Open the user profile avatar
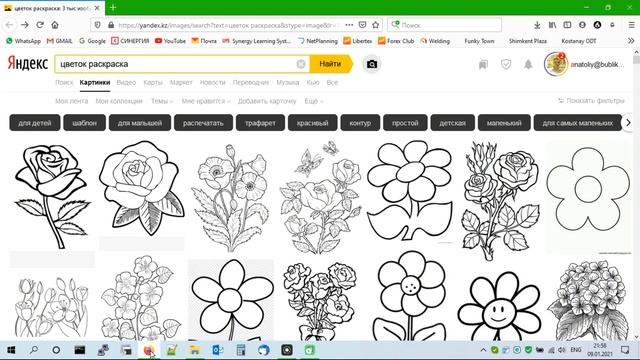The width and height of the screenshot is (640, 360). [556, 64]
